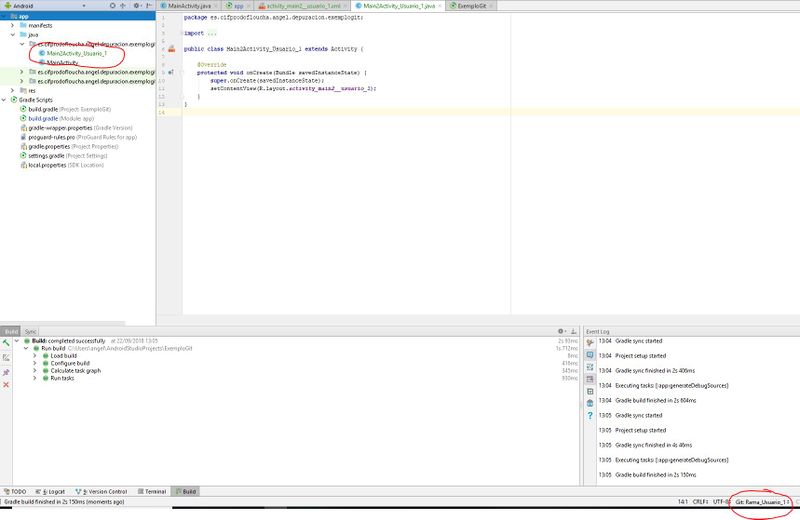Click the green hammer build icon
The height and width of the screenshot is (520, 800).
(x=6, y=343)
